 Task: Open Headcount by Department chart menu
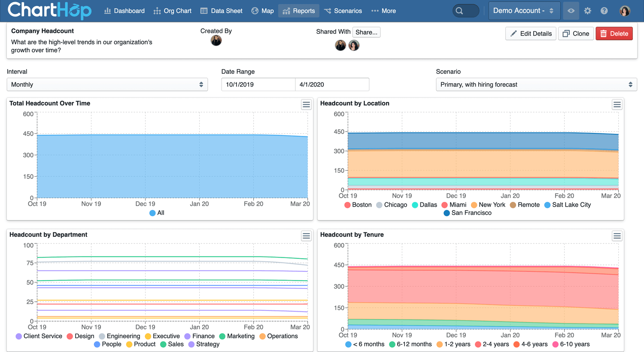click(x=306, y=236)
